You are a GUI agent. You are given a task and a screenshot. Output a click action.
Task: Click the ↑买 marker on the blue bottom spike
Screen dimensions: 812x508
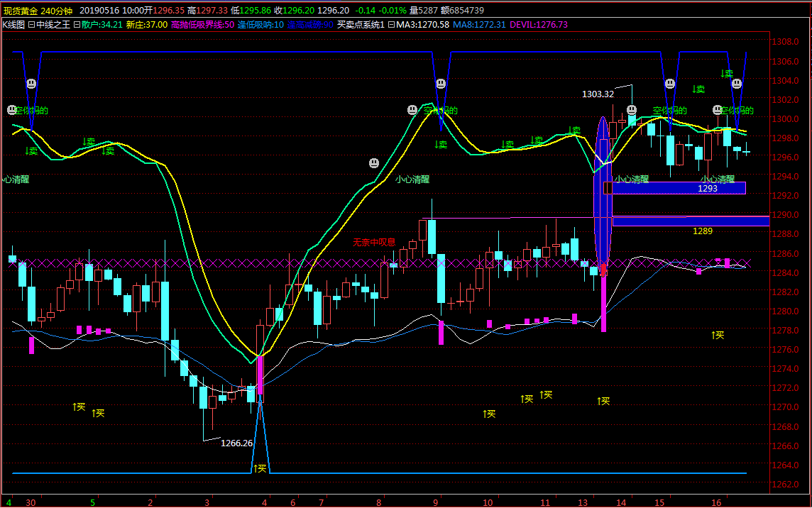point(260,468)
